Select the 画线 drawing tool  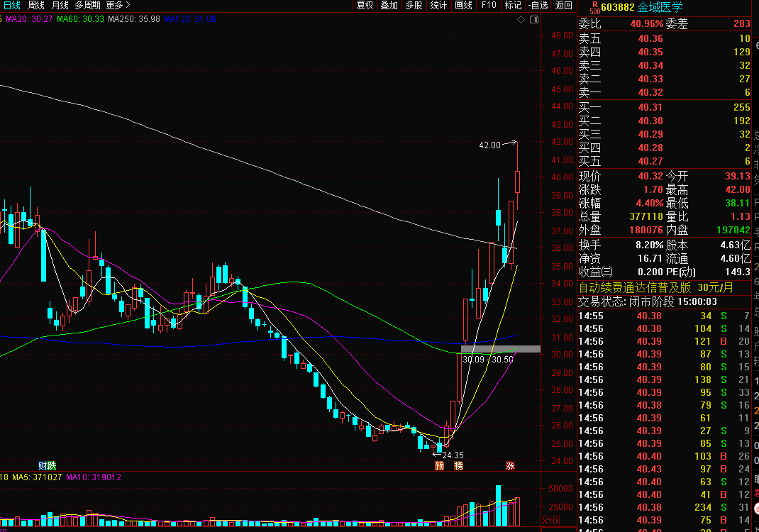463,6
